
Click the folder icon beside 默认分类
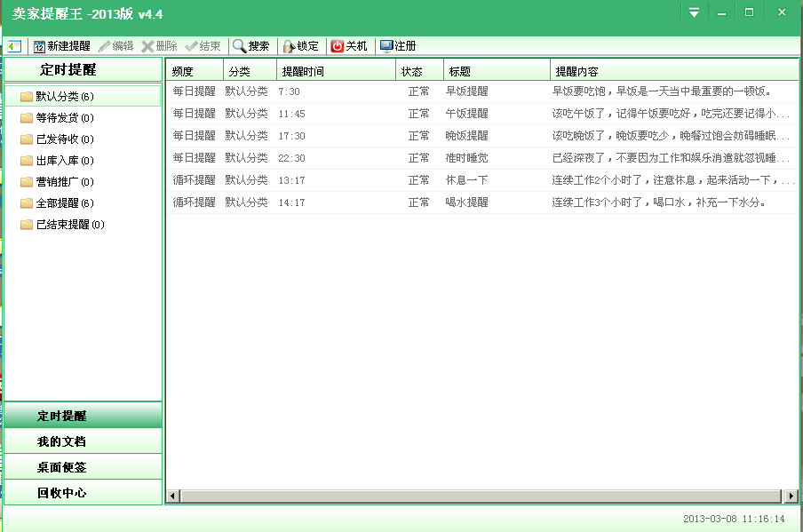[27, 96]
